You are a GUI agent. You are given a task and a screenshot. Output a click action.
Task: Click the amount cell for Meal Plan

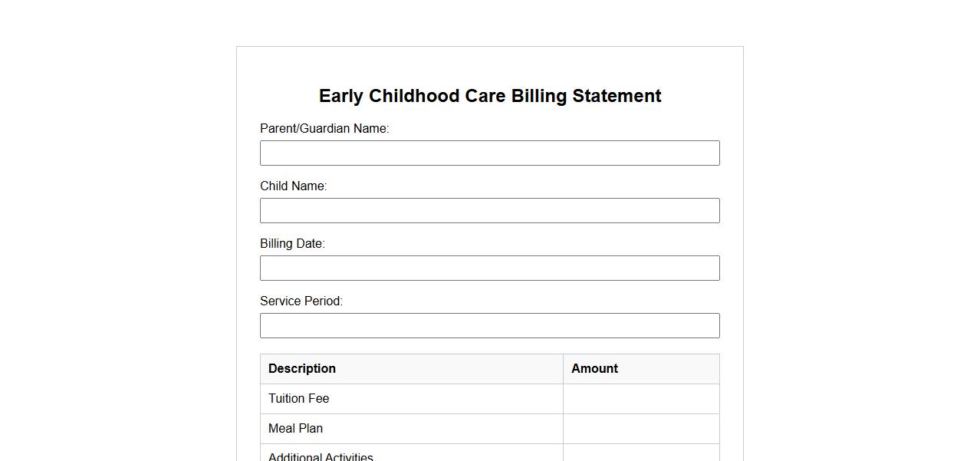[x=641, y=429]
